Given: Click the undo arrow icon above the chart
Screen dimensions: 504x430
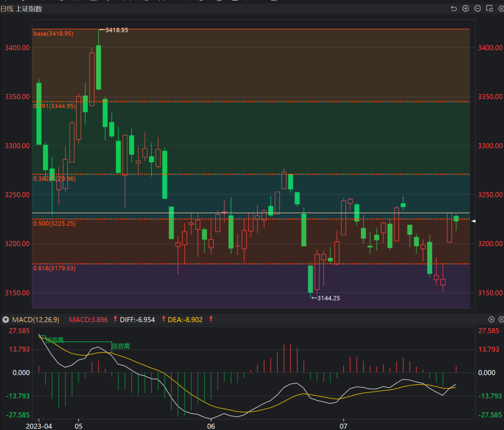Looking at the screenshot, I should 454,9.
